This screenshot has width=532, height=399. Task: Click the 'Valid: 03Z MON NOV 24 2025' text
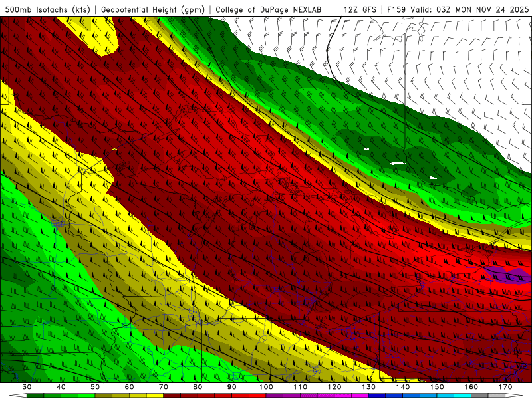[469, 10]
